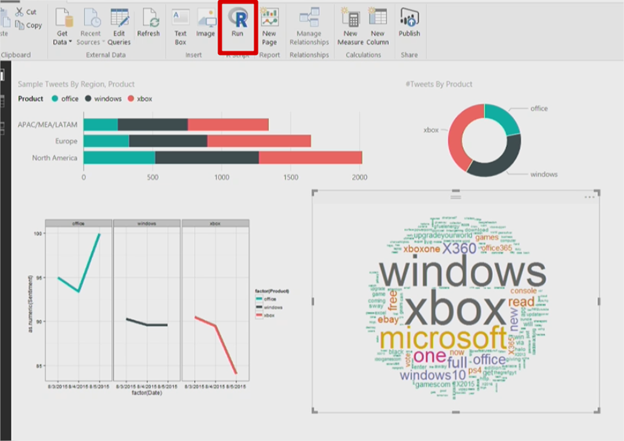Publish the report
Screen dimensions: 624x441
[x=409, y=24]
